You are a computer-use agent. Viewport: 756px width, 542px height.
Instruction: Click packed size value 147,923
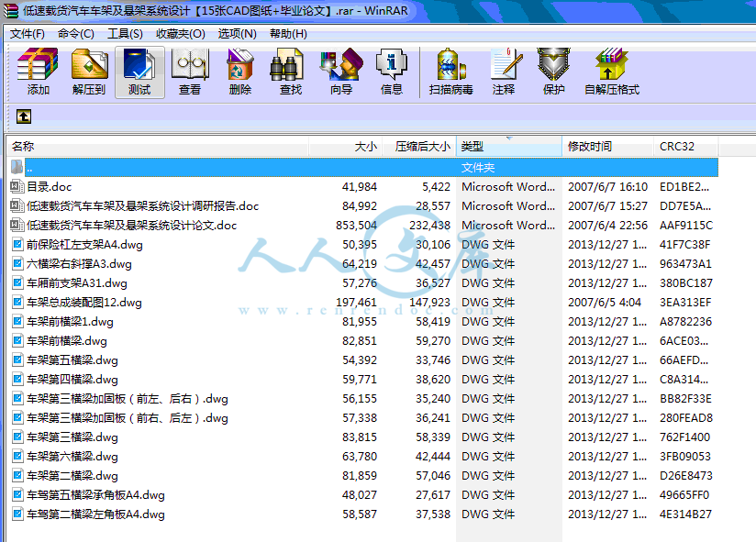coord(429,302)
